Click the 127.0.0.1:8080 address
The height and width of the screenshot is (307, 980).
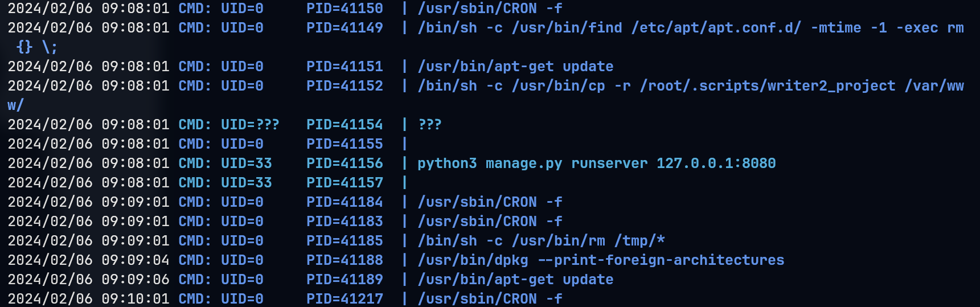tap(716, 163)
